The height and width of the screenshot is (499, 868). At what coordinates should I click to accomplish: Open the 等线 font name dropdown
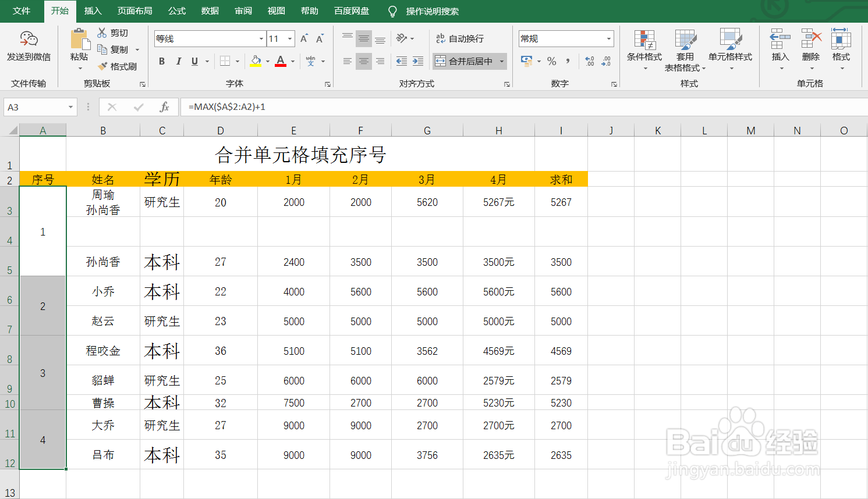coord(262,38)
